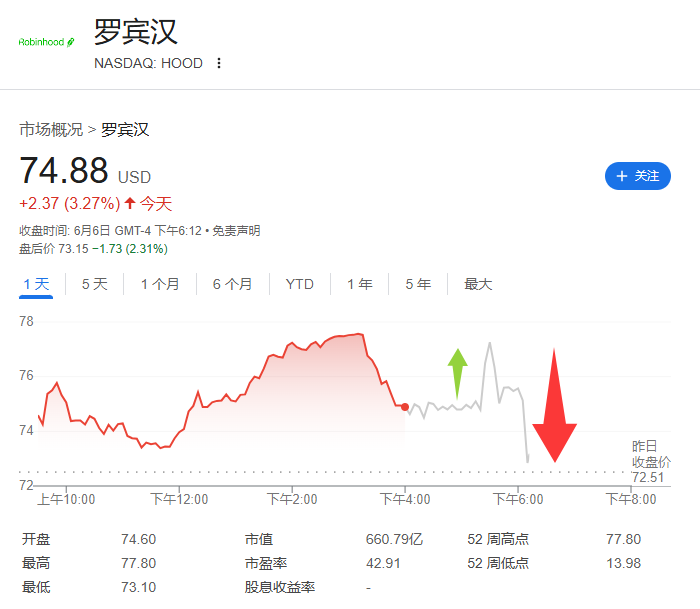The width and height of the screenshot is (700, 609).
Task: Click the 下午6:00 axis label
Action: click(x=518, y=499)
